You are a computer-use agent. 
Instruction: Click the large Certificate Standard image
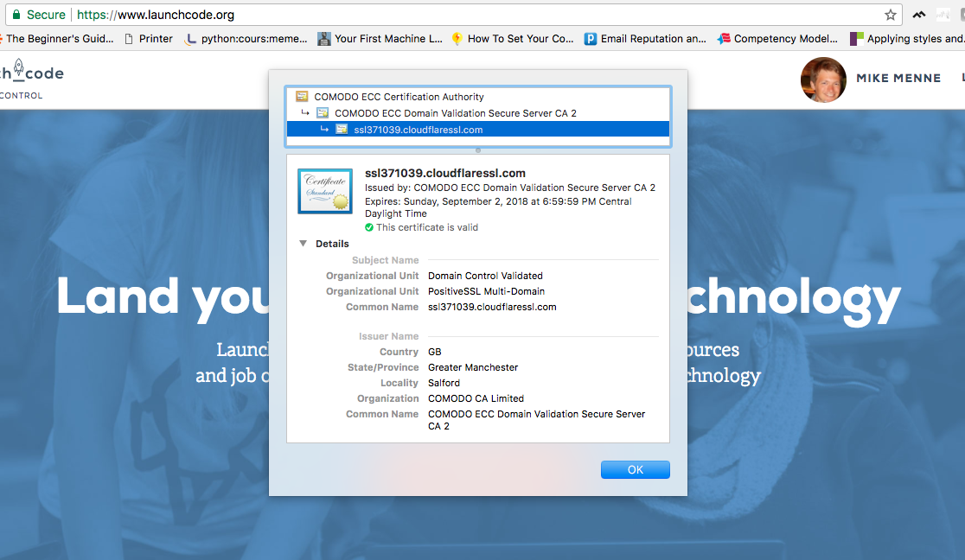point(325,191)
